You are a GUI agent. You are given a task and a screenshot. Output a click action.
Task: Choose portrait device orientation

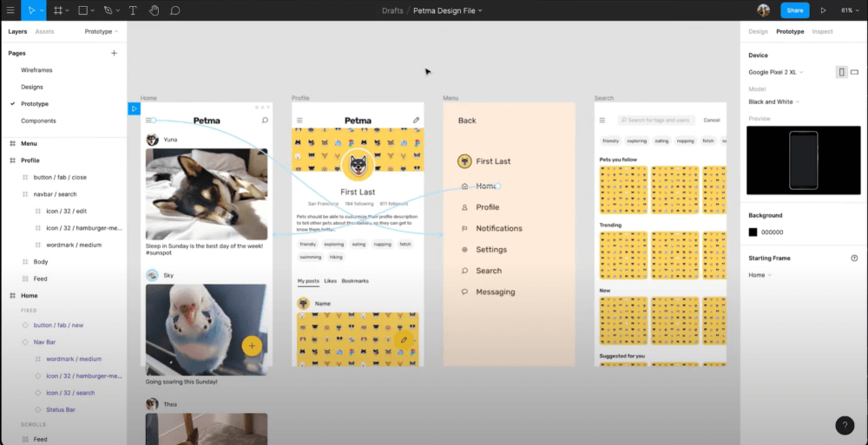(x=841, y=72)
